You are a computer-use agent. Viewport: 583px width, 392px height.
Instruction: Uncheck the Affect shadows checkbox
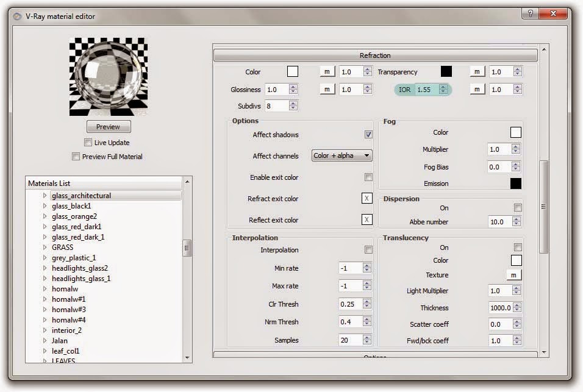[x=368, y=135]
